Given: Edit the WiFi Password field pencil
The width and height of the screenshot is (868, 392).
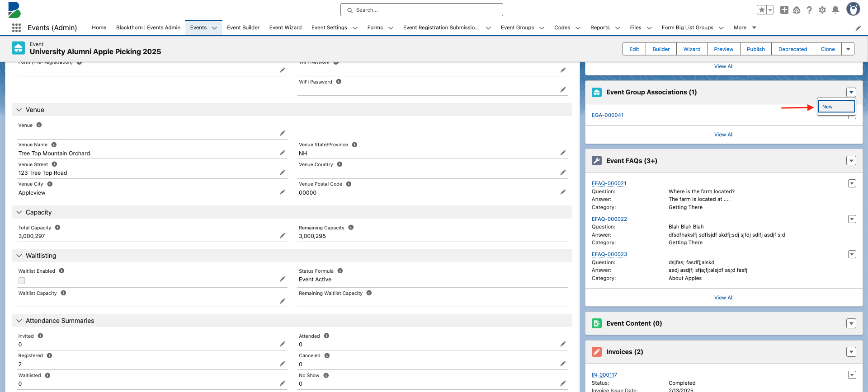Looking at the screenshot, I should tap(563, 89).
